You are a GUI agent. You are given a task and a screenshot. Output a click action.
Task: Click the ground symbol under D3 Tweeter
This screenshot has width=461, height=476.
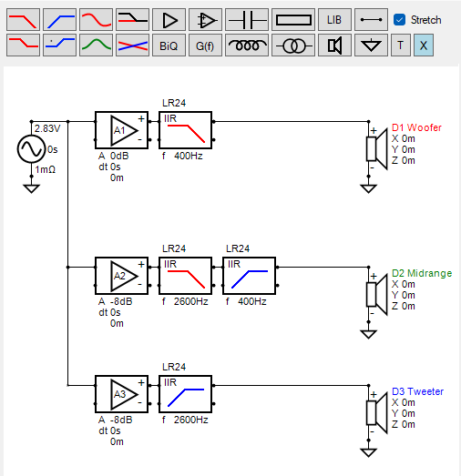[369, 452]
